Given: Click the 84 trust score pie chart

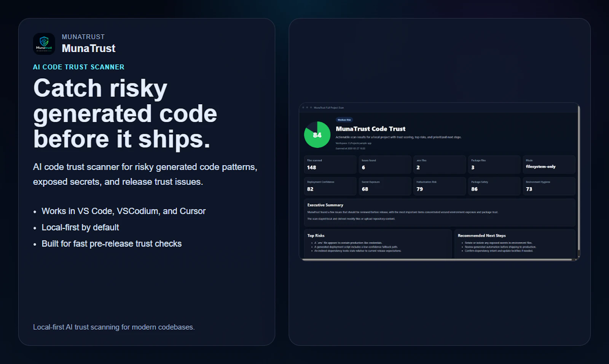Looking at the screenshot, I should coord(317,135).
